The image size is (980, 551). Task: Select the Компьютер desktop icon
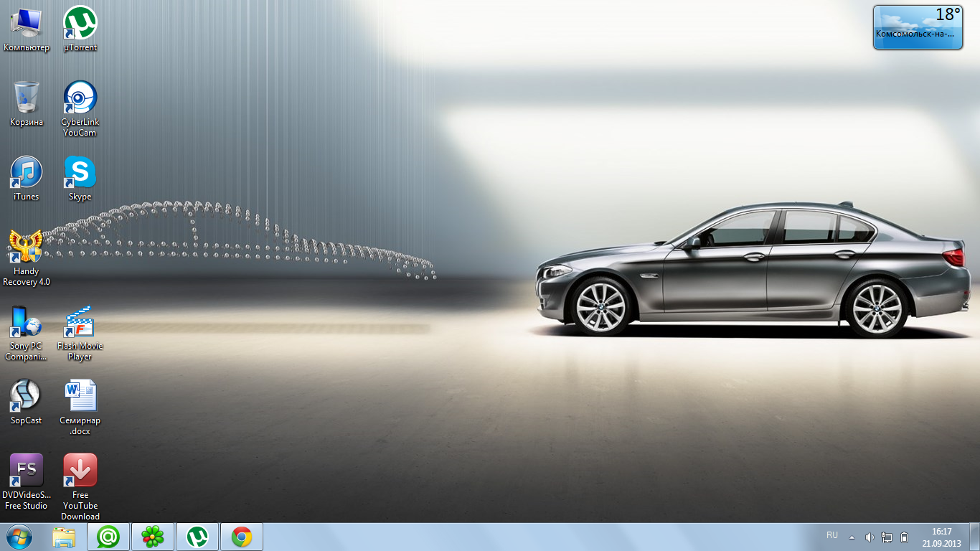click(27, 29)
